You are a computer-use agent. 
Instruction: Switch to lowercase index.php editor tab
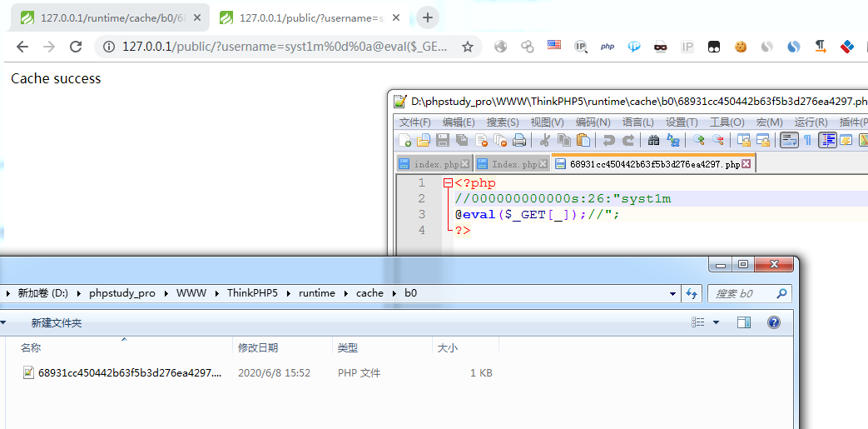435,164
